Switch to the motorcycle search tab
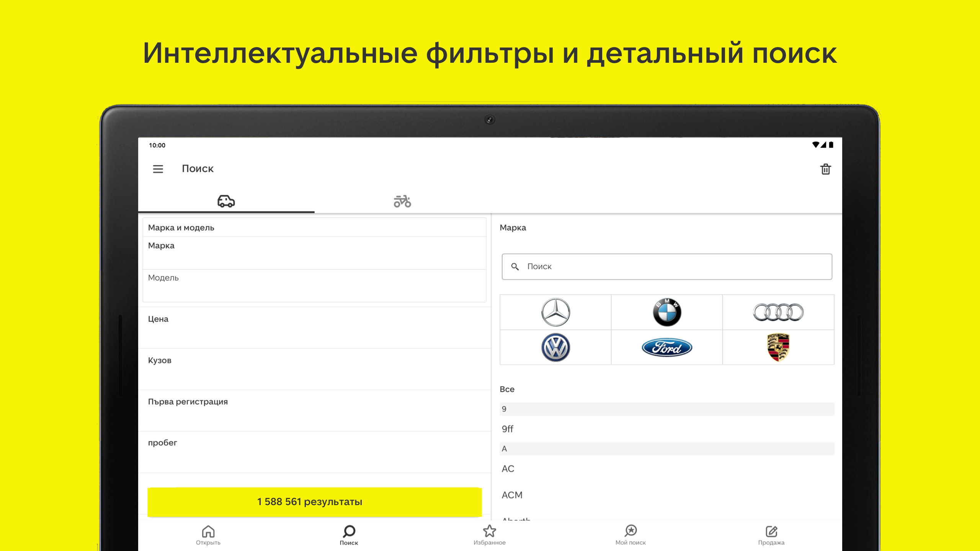The image size is (980, 551). pos(402,201)
